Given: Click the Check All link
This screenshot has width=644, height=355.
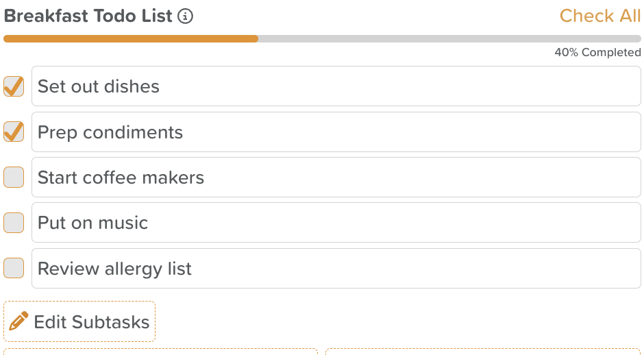Looking at the screenshot, I should tap(599, 16).
